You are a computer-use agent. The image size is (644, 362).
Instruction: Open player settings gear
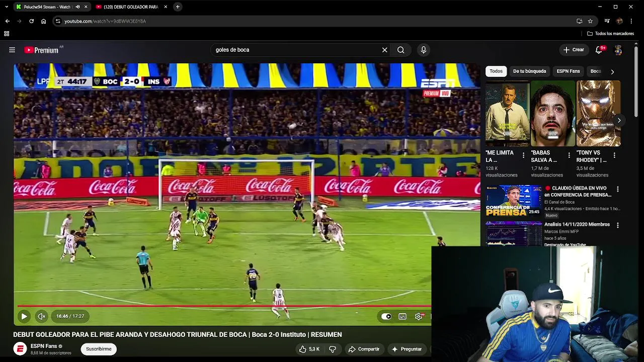(419, 316)
